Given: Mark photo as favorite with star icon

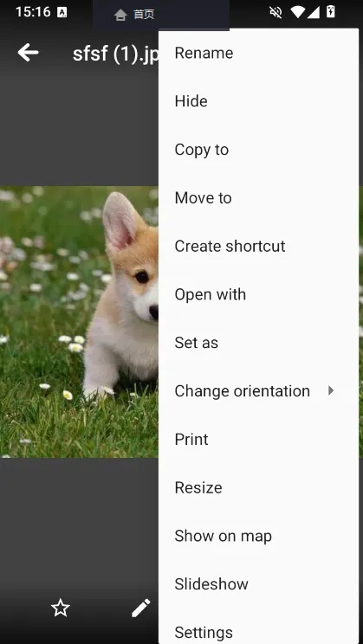Looking at the screenshot, I should click(61, 608).
